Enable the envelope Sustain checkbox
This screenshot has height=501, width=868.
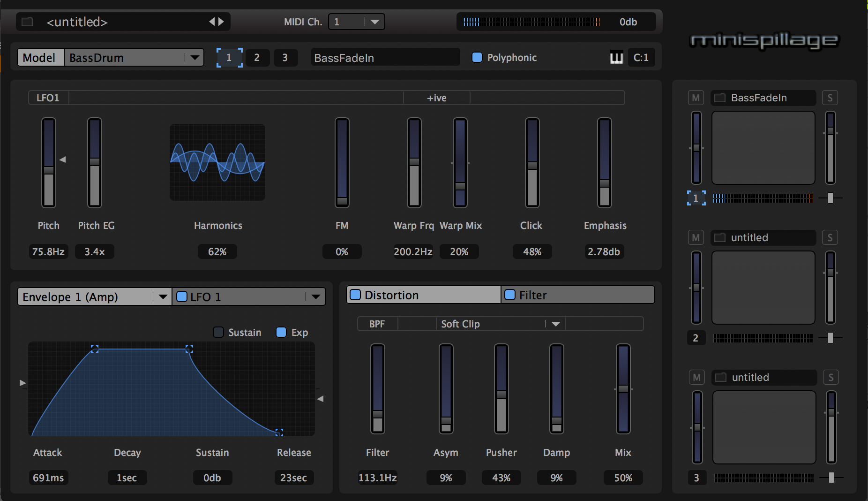point(218,332)
